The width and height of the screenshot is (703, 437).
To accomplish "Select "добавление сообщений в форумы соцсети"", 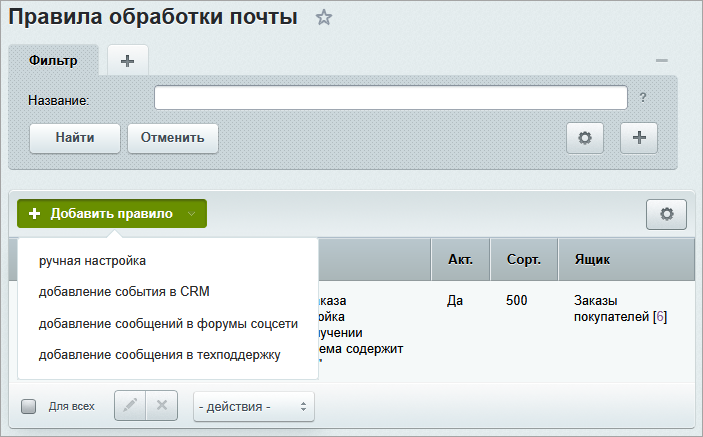I will tap(168, 323).
